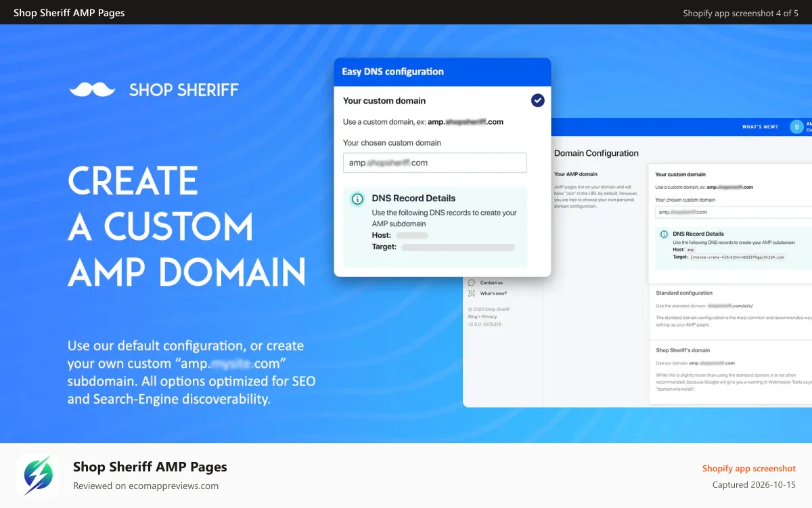Click the intense-crane target value
Screen dimensions: 812x508
(737, 257)
